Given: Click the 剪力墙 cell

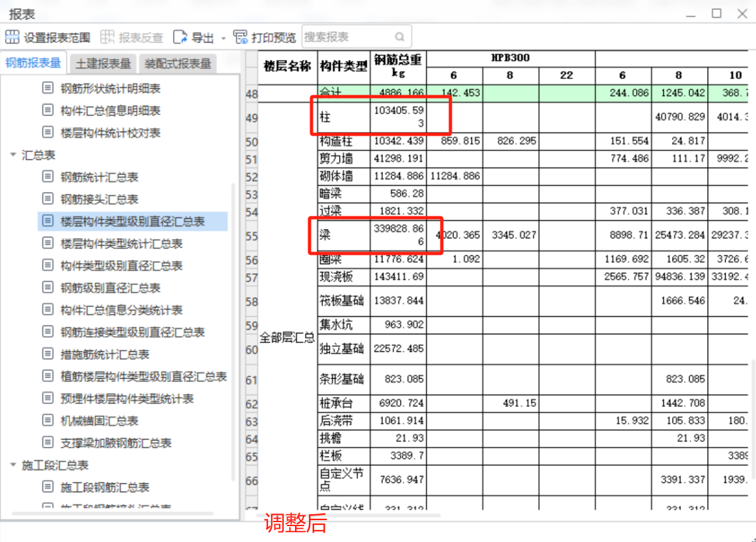Looking at the screenshot, I should pyautogui.click(x=344, y=159).
